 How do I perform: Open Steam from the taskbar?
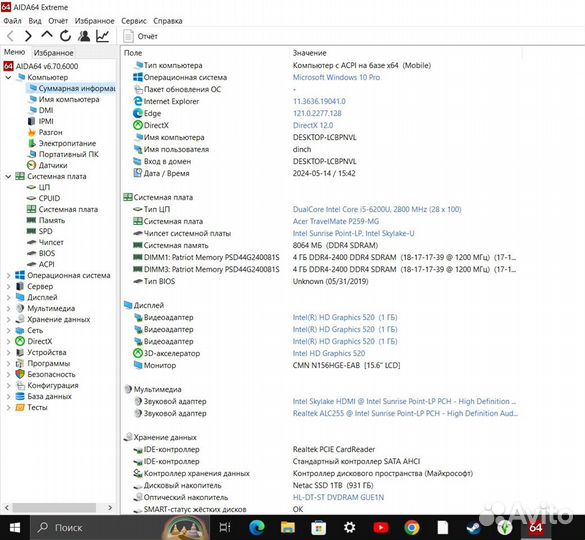tap(473, 528)
